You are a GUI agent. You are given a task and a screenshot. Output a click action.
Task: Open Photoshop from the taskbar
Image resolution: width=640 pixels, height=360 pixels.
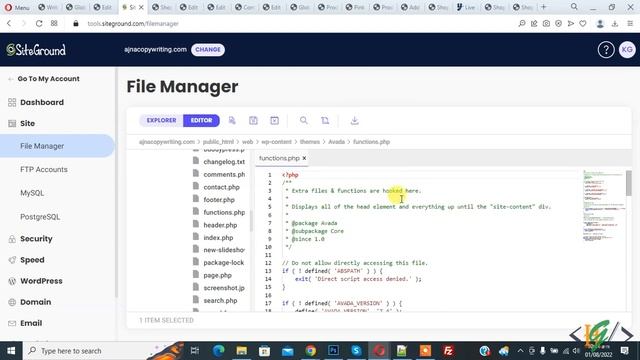[x=333, y=351]
